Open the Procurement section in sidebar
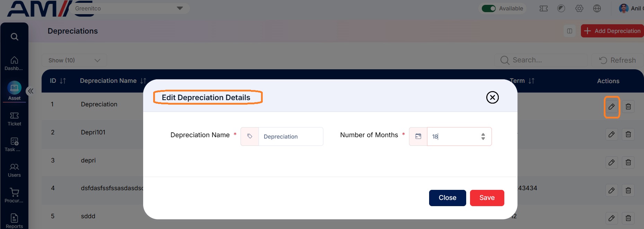Screen dimensions: 644x229 (x=14, y=196)
